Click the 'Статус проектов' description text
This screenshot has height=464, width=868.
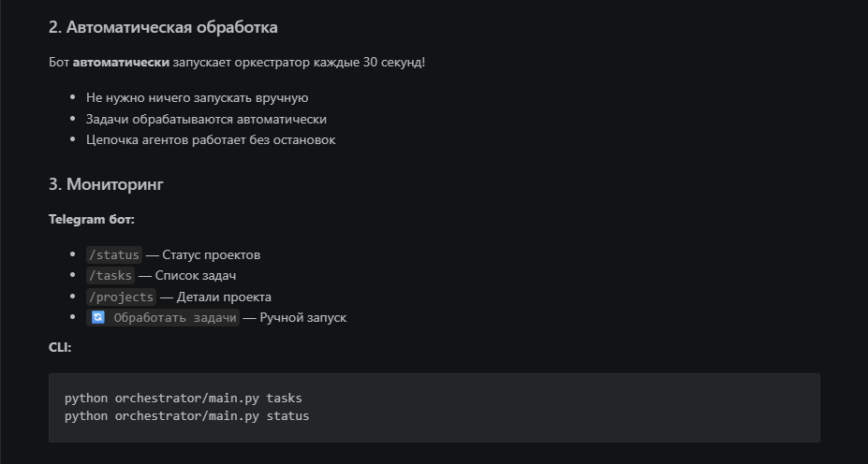pos(211,254)
